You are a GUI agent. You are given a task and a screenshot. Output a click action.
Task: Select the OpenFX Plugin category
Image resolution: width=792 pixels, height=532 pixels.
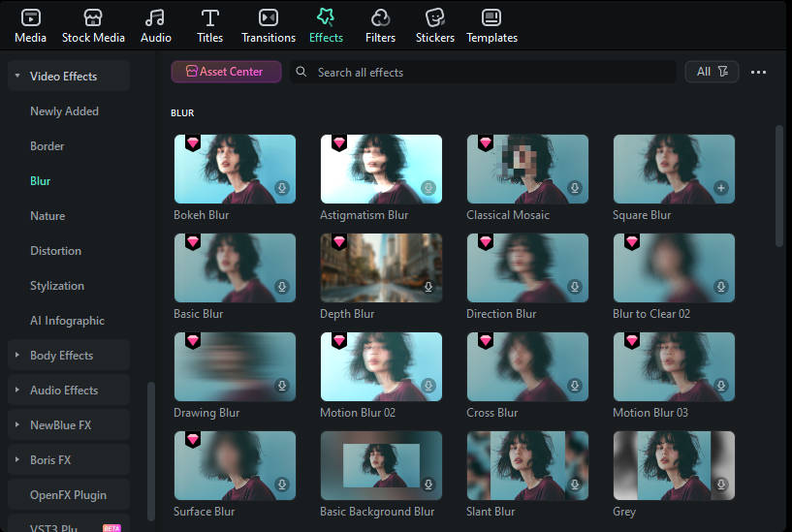pyautogui.click(x=69, y=494)
